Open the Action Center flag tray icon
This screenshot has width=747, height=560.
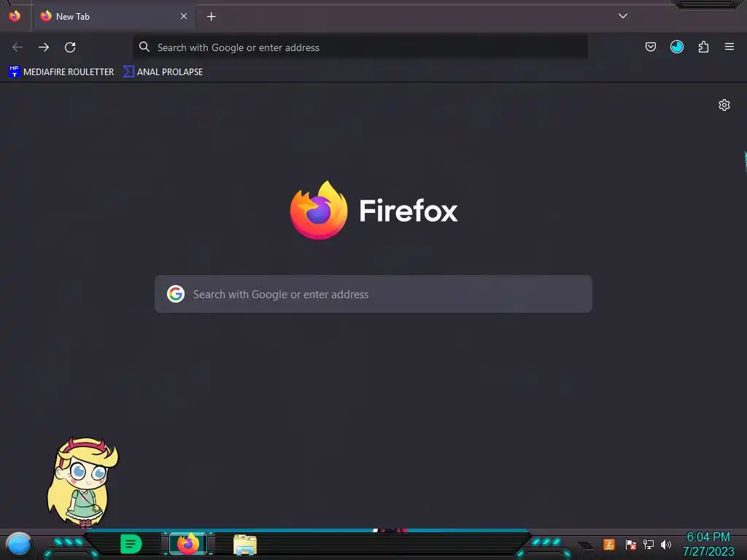pos(631,544)
